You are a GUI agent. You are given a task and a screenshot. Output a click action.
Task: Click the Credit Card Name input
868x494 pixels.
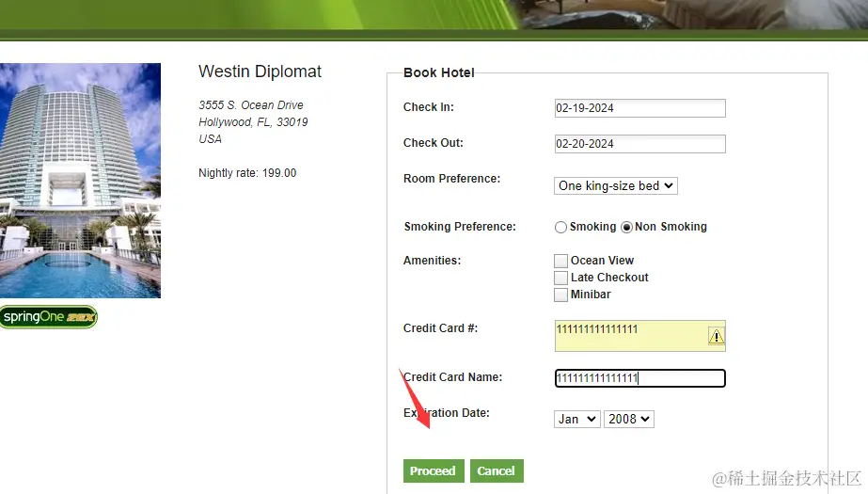pyautogui.click(x=639, y=378)
